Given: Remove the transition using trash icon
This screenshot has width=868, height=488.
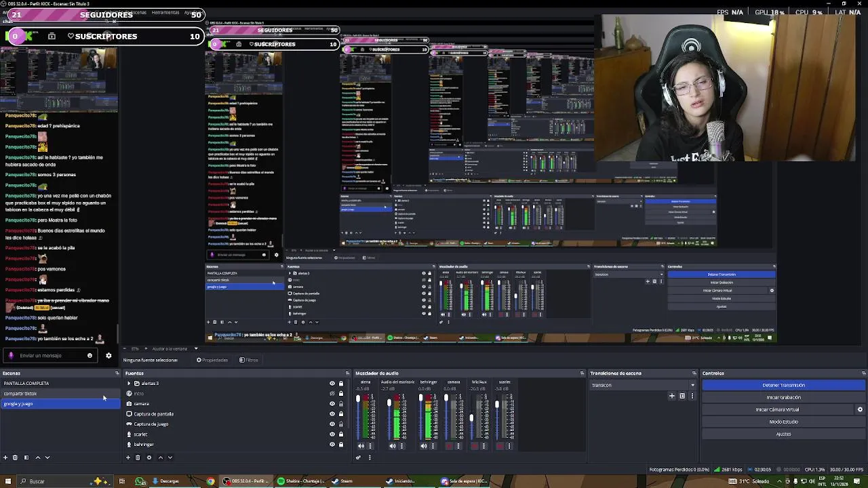Looking at the screenshot, I should 682,396.
